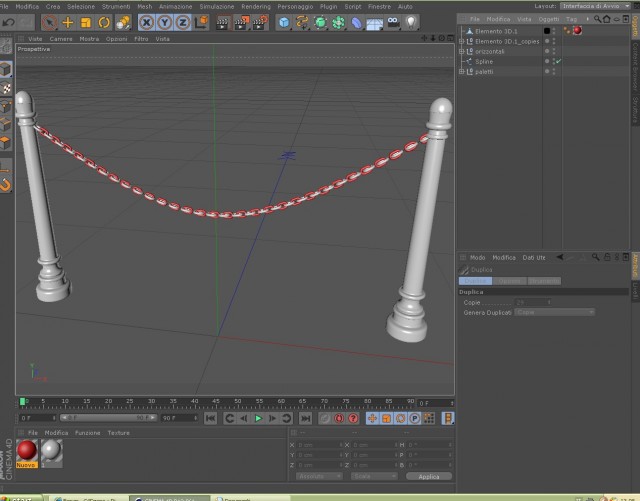Click the record keyframe red button

click(339, 418)
